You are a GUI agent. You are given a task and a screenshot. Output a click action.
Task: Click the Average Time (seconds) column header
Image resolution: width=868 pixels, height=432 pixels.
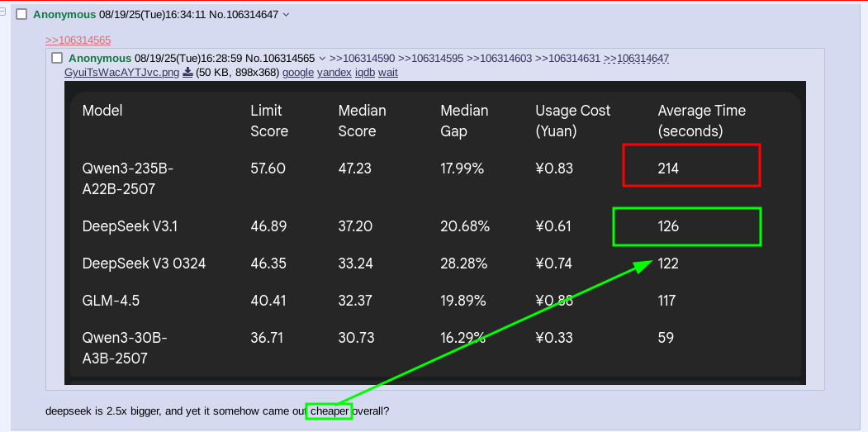coord(702,121)
